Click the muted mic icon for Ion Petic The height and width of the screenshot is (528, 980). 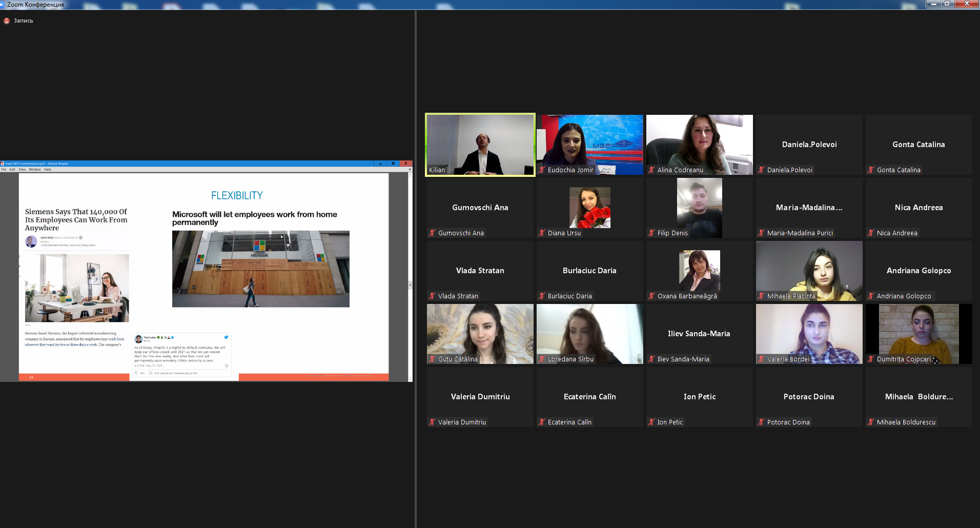[651, 422]
